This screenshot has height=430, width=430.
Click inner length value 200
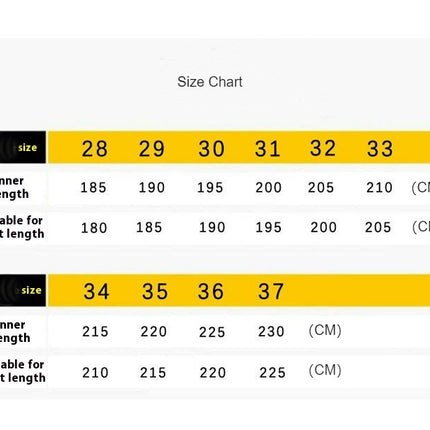tap(269, 188)
